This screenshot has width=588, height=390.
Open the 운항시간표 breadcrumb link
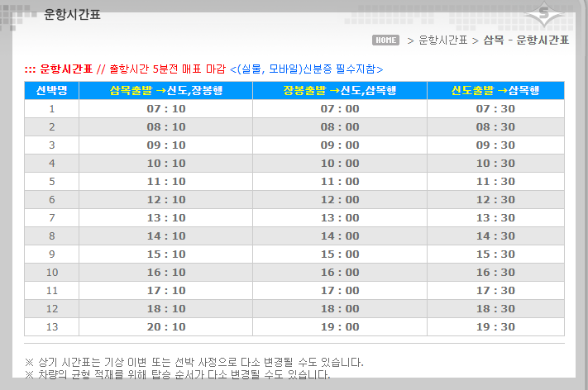coord(443,40)
